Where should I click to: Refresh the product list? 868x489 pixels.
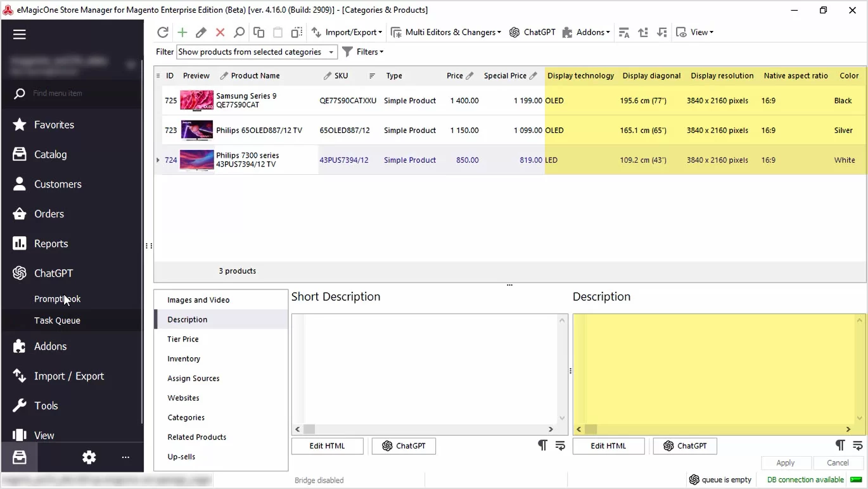[x=163, y=32]
